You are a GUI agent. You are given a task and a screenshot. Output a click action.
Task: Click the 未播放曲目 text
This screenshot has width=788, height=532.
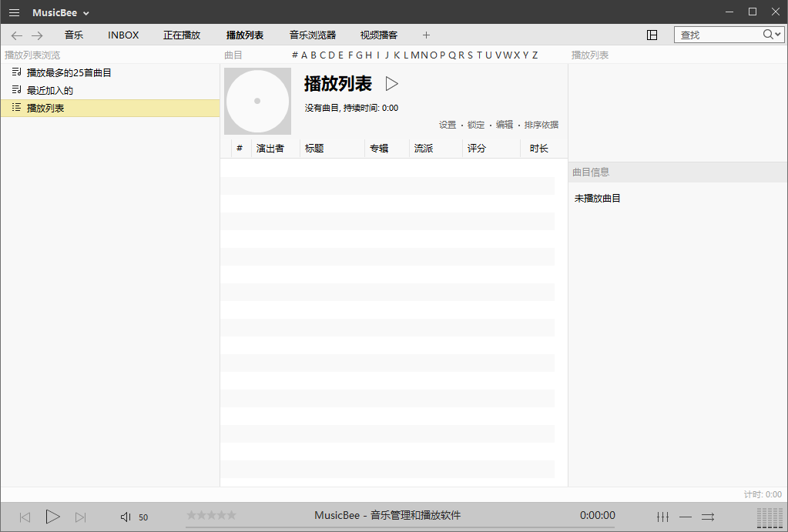coord(597,199)
